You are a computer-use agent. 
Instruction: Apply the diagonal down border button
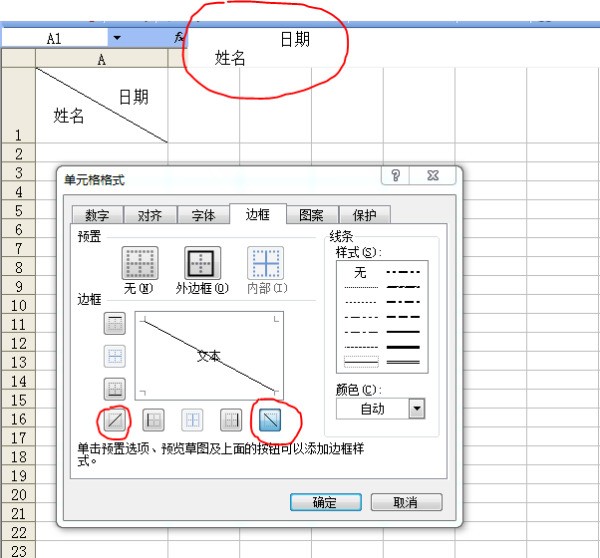pyautogui.click(x=269, y=420)
